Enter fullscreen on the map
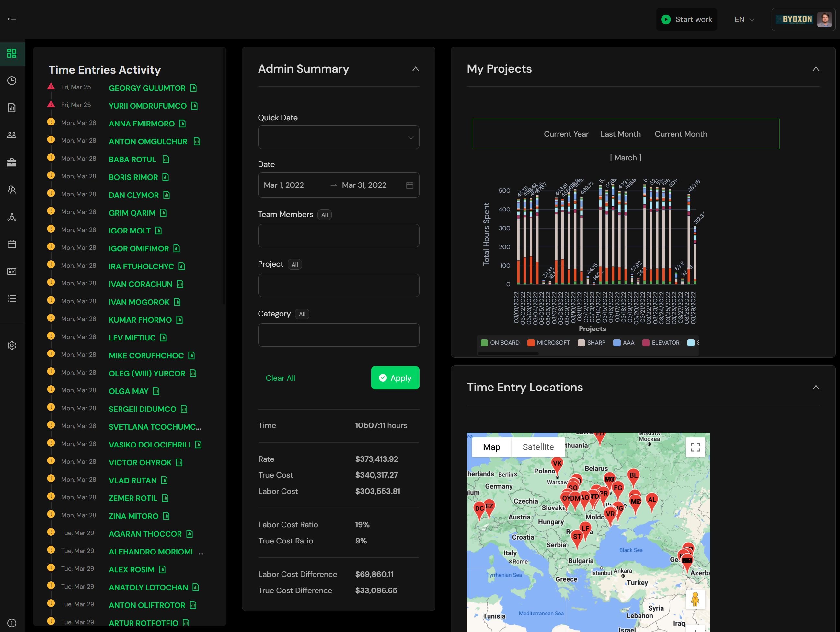This screenshot has height=632, width=840. point(695,447)
